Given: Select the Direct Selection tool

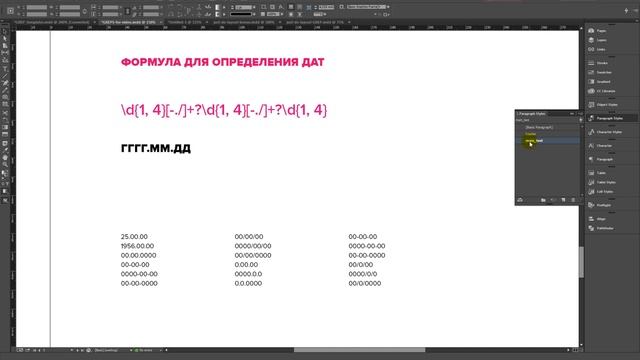Looking at the screenshot, I should click(x=5, y=39).
